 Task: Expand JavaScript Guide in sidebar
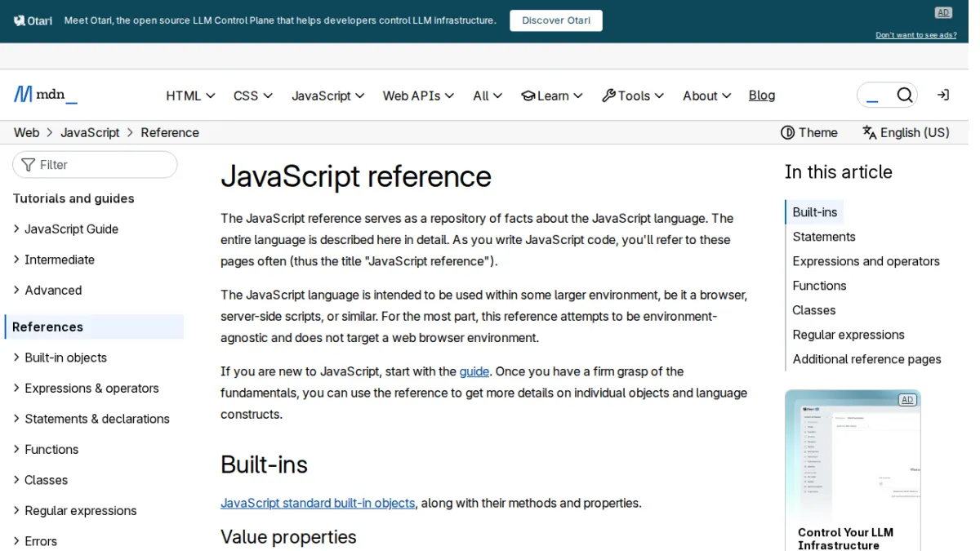coord(65,229)
